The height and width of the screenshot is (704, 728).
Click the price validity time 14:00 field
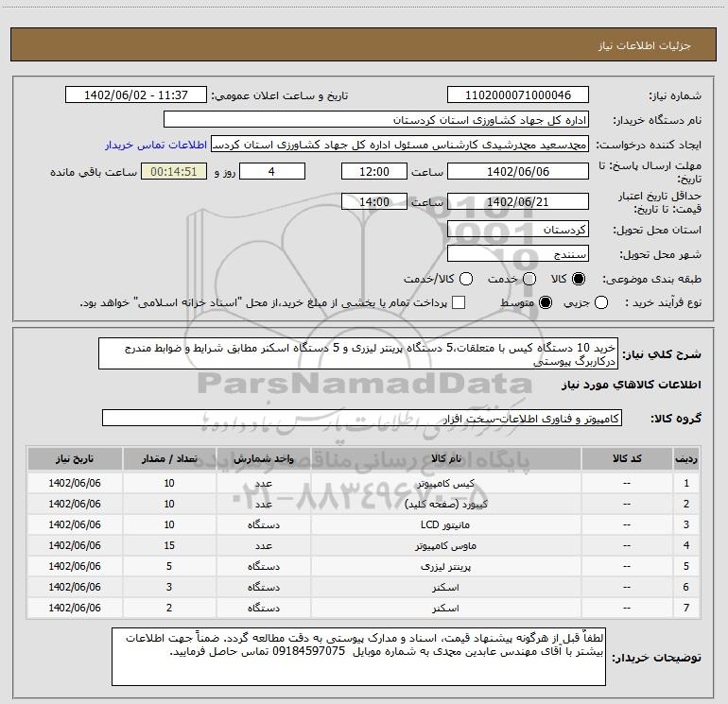(374, 201)
